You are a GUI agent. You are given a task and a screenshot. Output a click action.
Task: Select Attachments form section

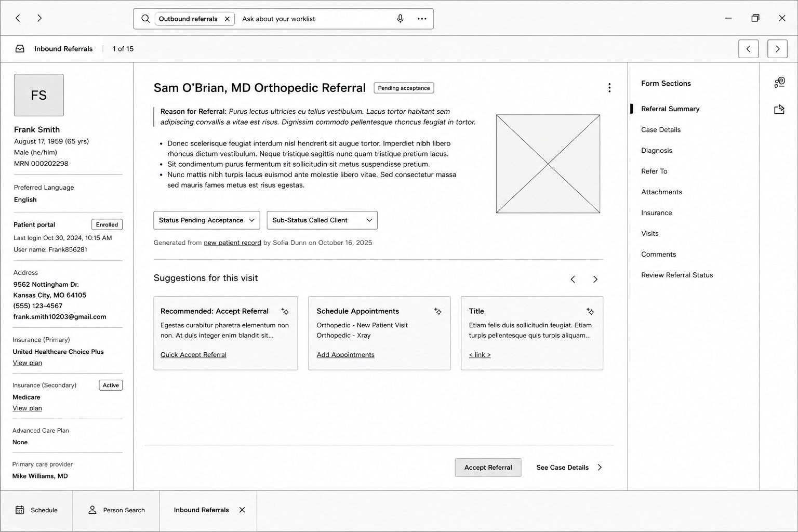661,192
